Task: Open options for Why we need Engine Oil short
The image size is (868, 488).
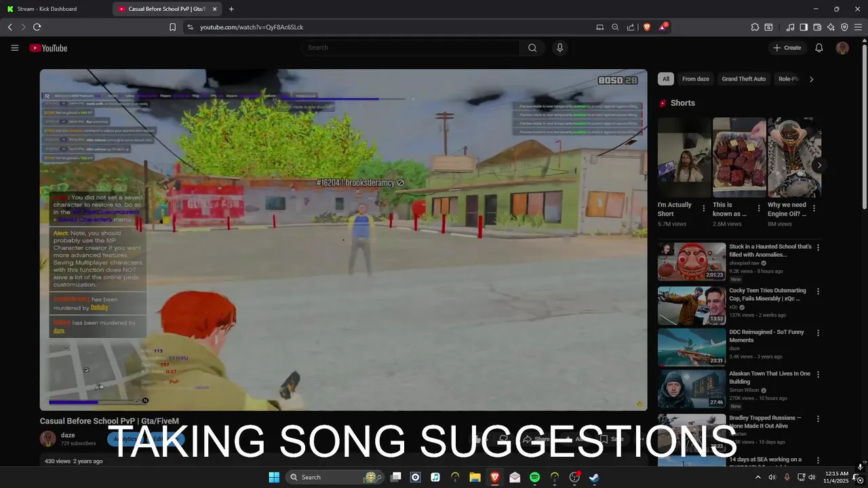Action: point(814,208)
